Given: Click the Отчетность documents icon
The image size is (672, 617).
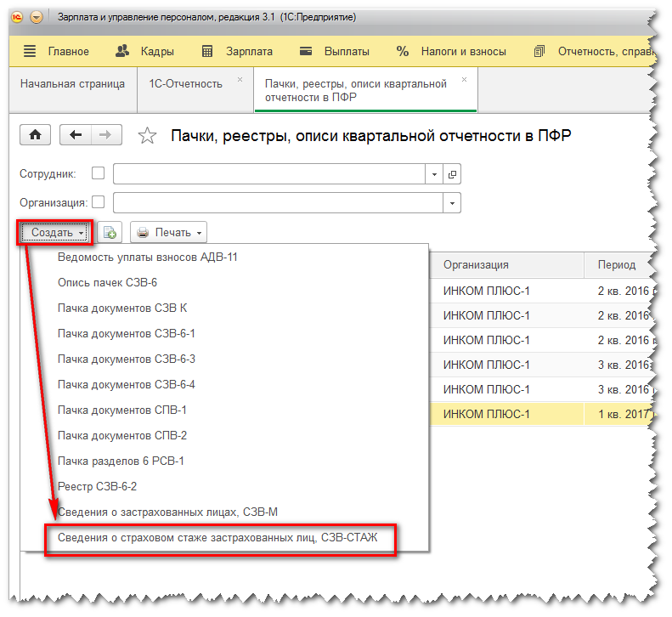Looking at the screenshot, I should point(539,52).
